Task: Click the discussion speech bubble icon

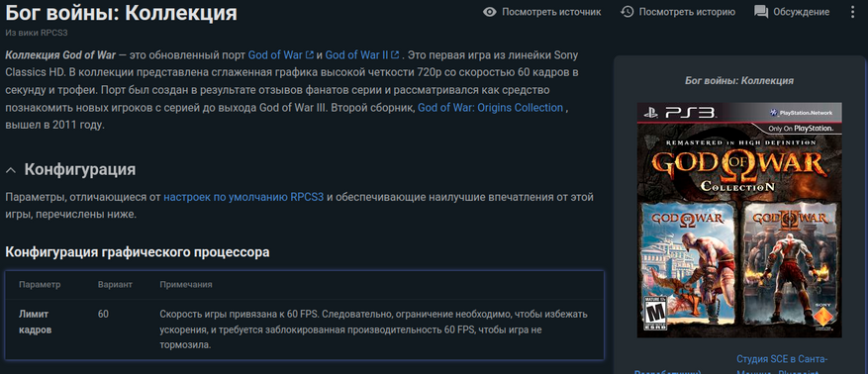Action: click(x=761, y=12)
